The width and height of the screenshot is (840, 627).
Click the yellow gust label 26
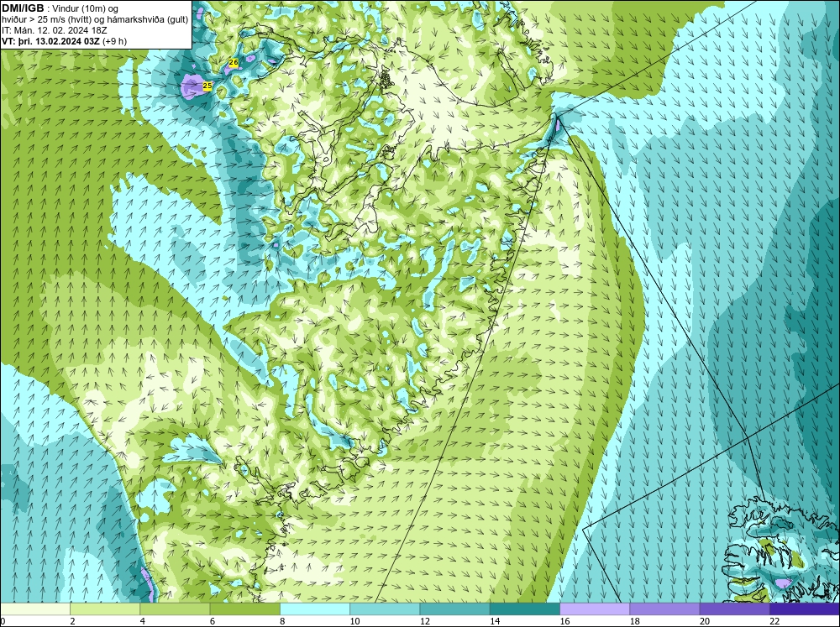[x=233, y=63]
